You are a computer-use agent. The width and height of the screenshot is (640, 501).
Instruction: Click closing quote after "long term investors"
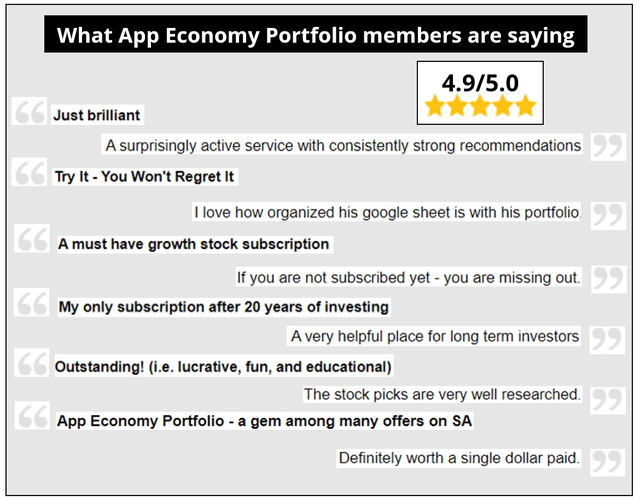click(608, 339)
